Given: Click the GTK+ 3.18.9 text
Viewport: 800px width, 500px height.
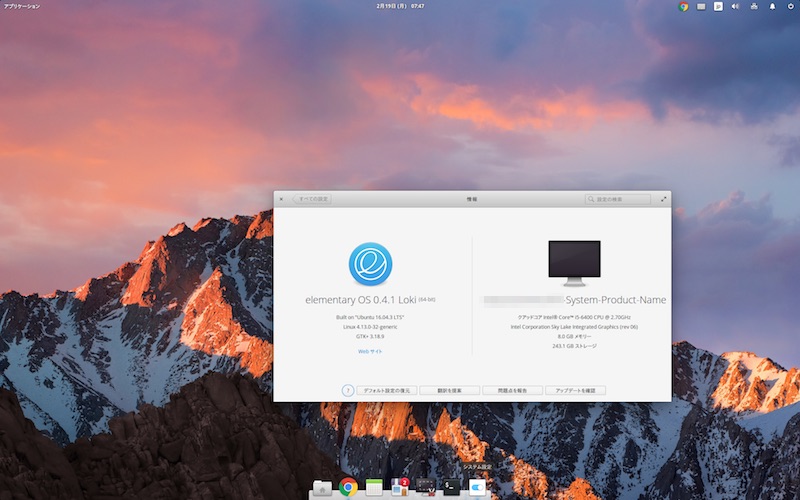Looking at the screenshot, I should click(370, 337).
